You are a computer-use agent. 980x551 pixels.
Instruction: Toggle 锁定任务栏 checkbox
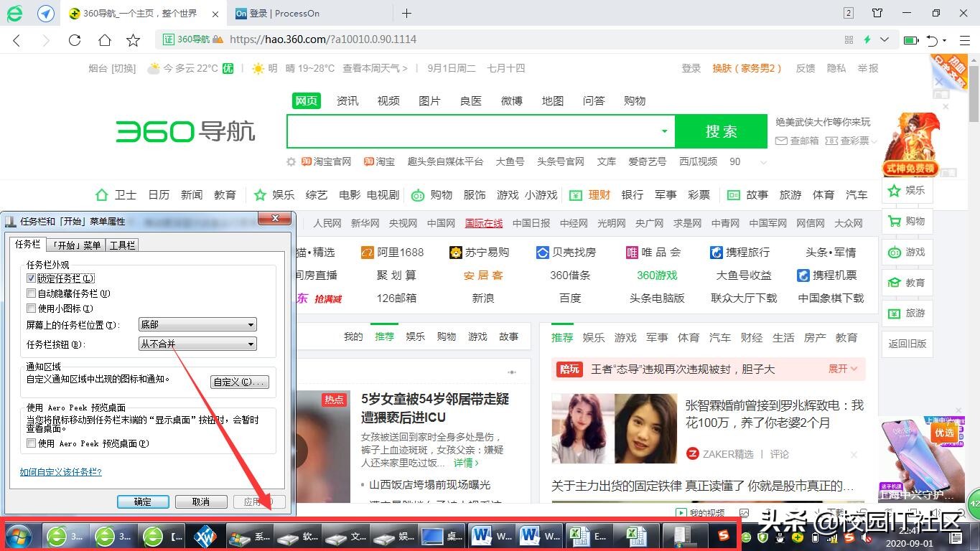tap(31, 278)
